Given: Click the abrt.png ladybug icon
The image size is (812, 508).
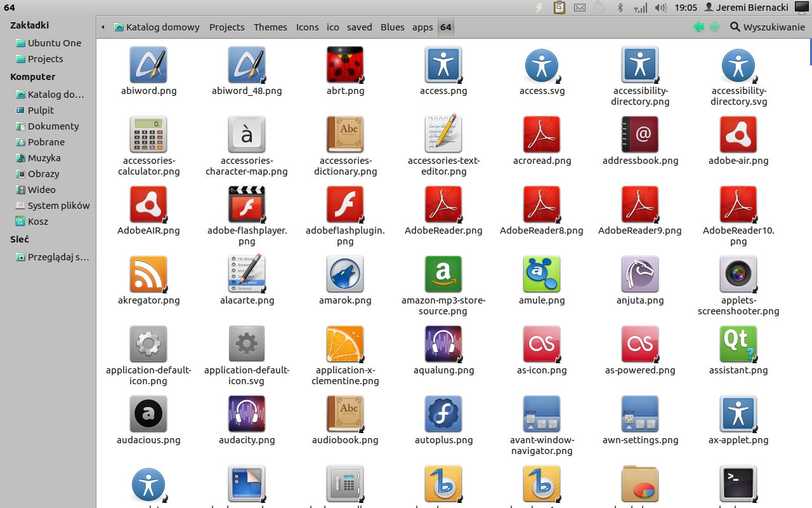Looking at the screenshot, I should click(x=345, y=65).
